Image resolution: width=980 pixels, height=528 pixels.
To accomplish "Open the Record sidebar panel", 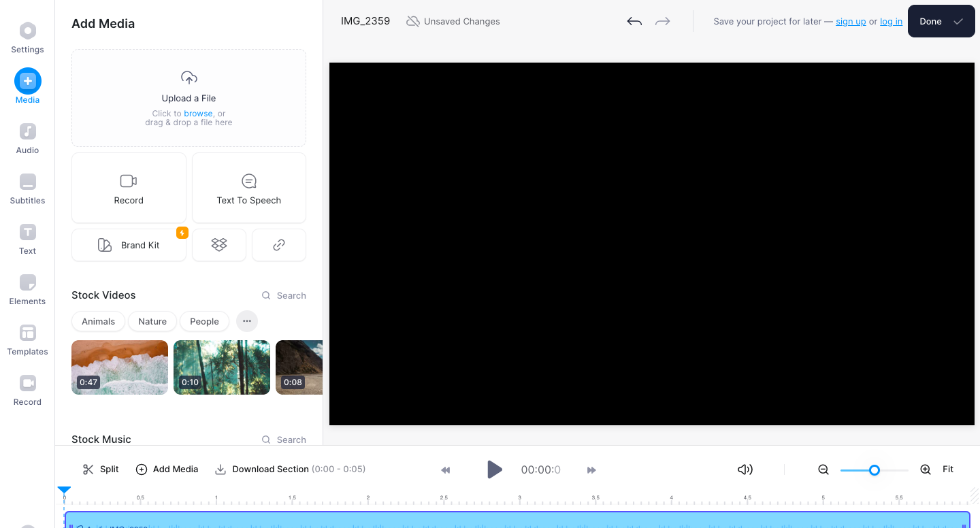I will [x=27, y=391].
